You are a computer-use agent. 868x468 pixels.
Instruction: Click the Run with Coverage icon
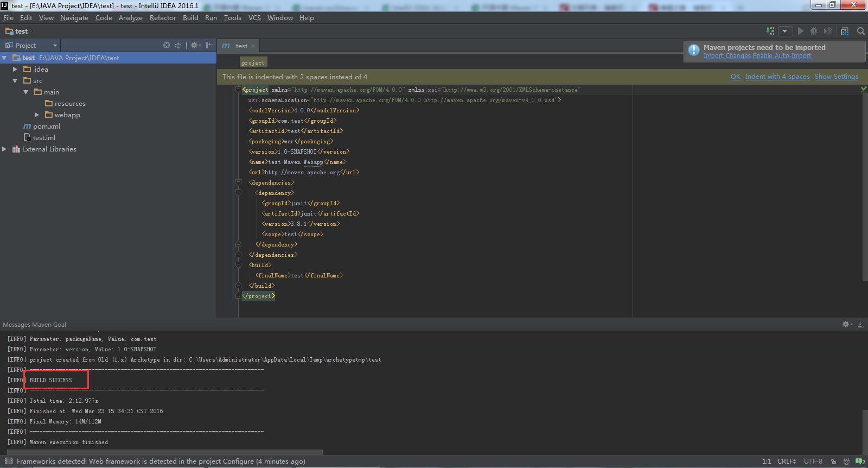[828, 31]
